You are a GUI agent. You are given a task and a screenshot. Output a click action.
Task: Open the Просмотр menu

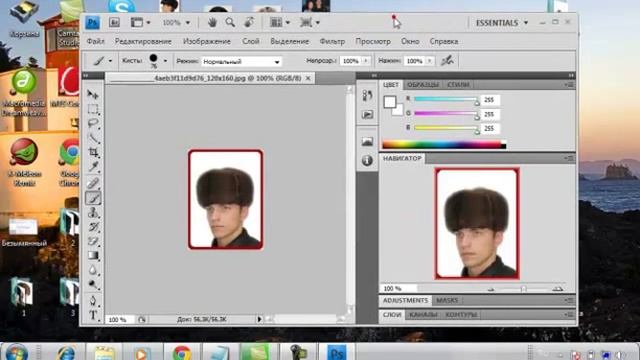[x=373, y=42]
